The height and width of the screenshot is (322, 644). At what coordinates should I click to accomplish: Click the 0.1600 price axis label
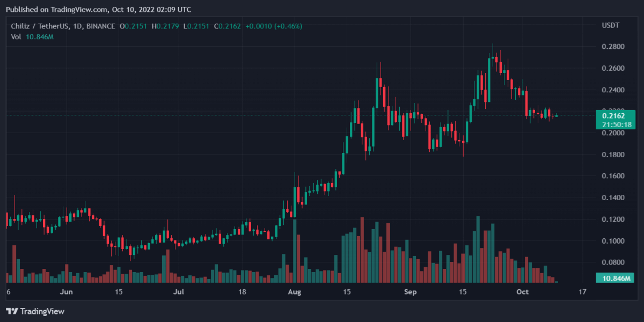coord(612,176)
